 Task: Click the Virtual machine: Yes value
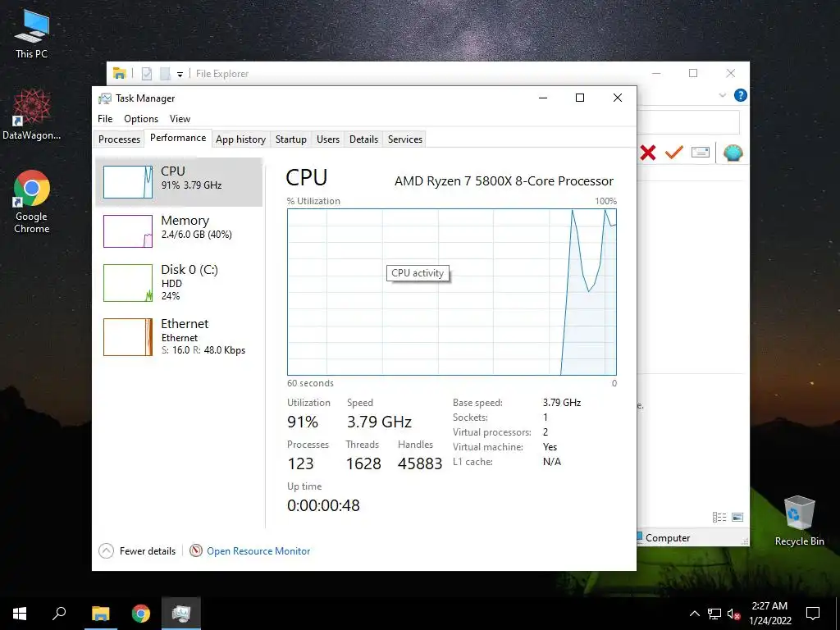550,447
